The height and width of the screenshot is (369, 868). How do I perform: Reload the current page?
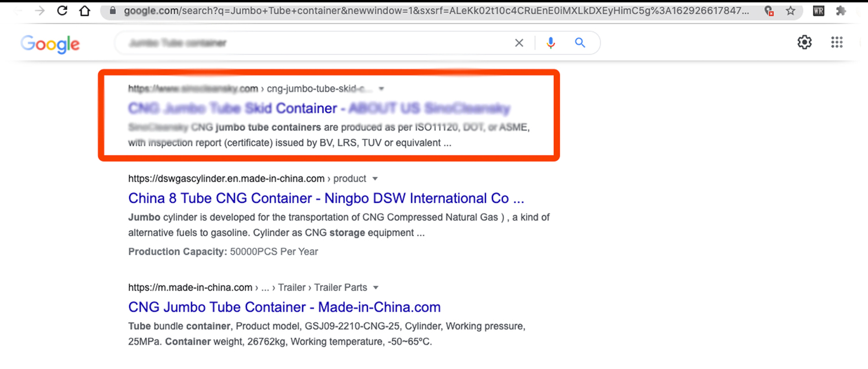coord(62,10)
